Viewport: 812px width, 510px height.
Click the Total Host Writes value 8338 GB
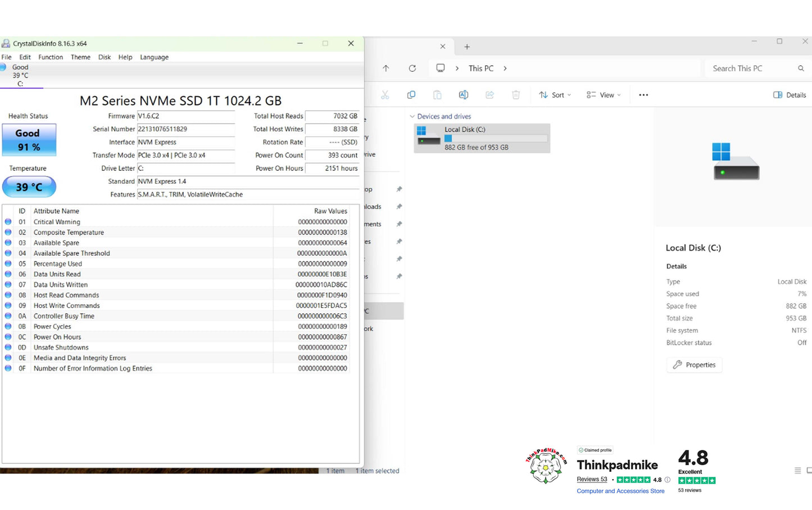332,129
